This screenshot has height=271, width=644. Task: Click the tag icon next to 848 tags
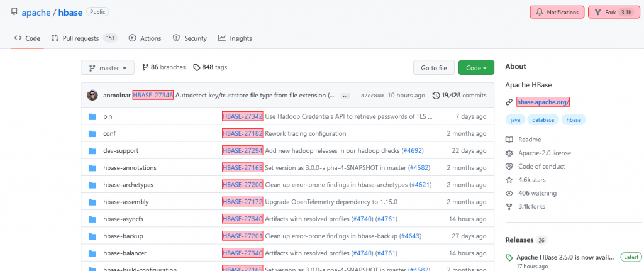[197, 67]
